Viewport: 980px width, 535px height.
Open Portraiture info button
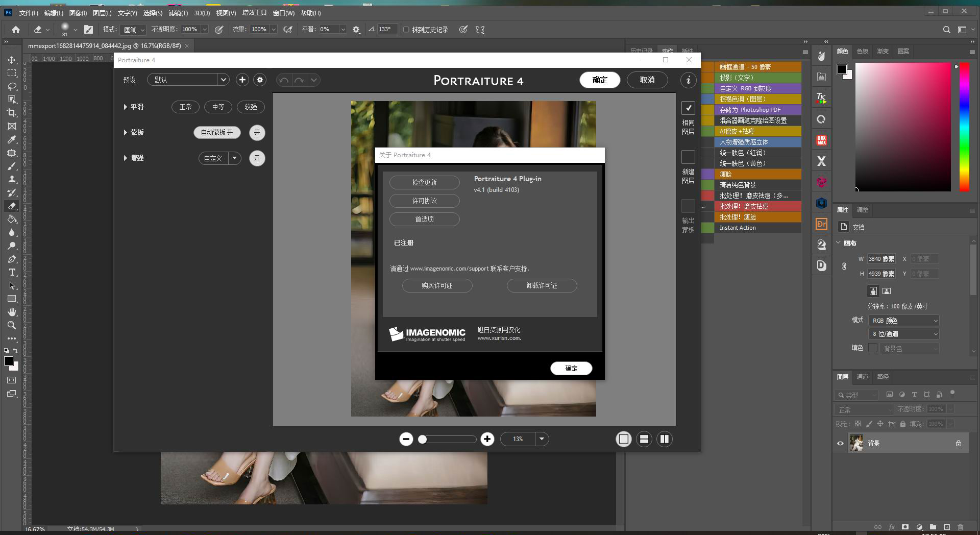pyautogui.click(x=688, y=80)
